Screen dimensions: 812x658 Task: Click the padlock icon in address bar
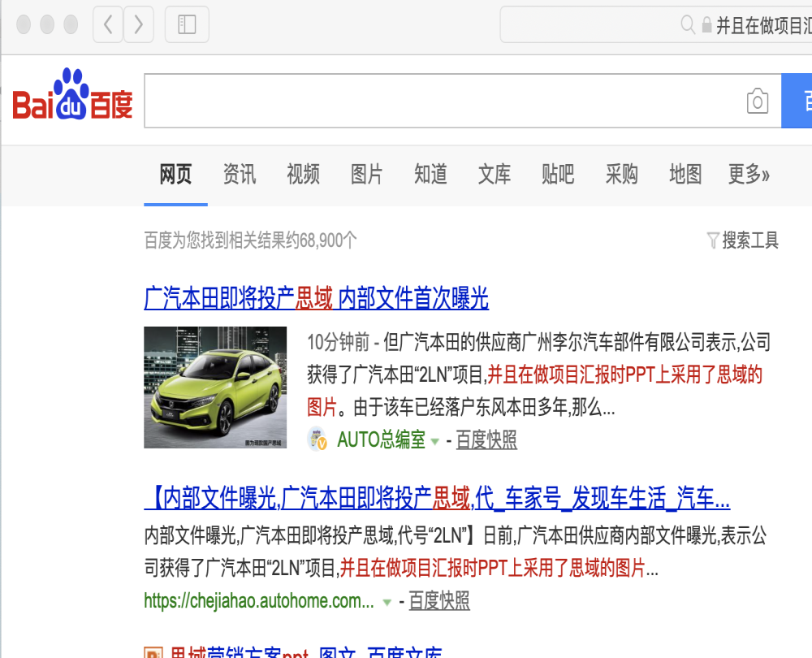[x=706, y=24]
